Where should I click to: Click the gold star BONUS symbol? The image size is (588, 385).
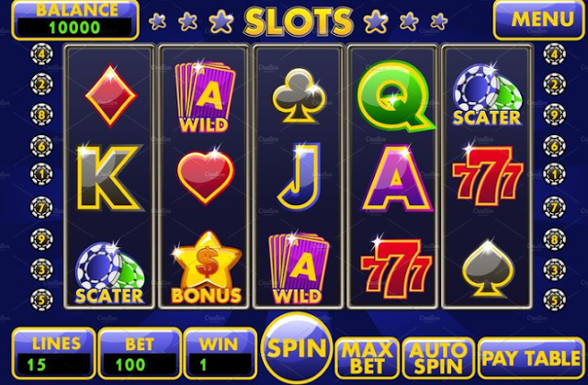[206, 267]
